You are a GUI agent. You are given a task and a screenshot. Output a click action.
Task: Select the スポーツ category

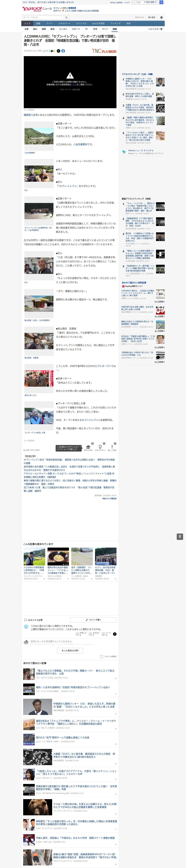pyautogui.click(x=76, y=29)
